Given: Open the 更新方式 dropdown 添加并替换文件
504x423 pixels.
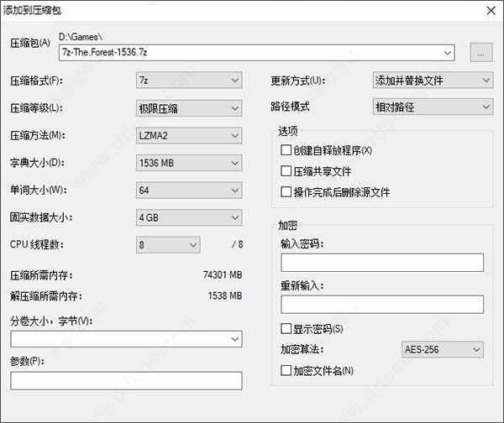Looking at the screenshot, I should (433, 80).
